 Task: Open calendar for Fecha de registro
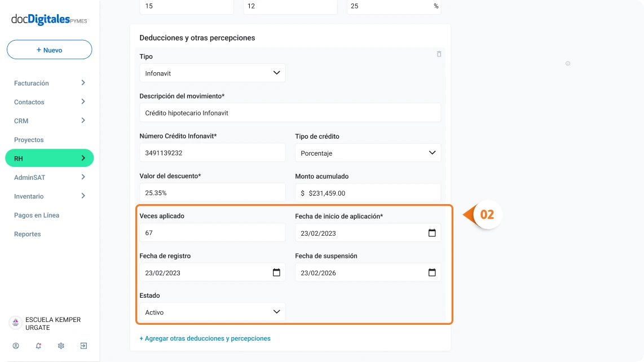[276, 272]
